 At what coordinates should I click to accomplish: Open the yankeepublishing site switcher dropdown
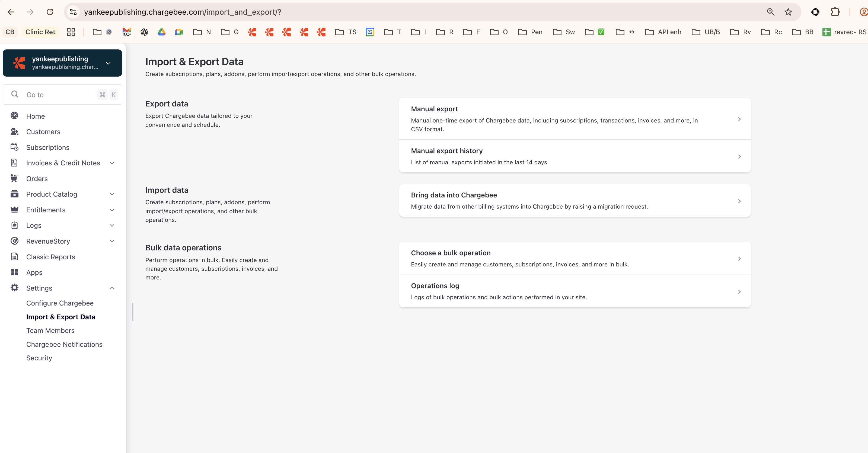[x=108, y=63]
